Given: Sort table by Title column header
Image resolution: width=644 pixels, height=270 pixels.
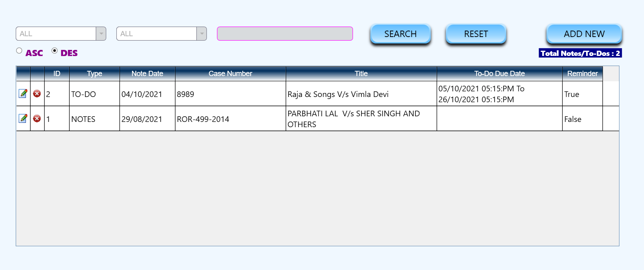Looking at the screenshot, I should (361, 74).
